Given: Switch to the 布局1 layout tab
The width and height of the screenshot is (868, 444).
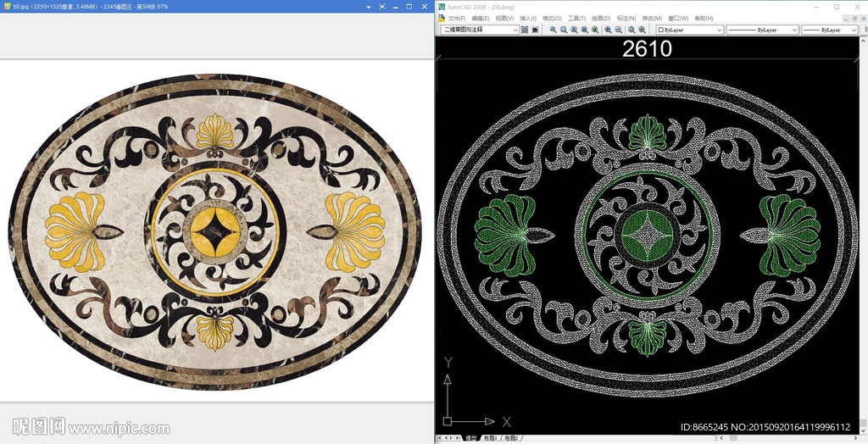Looking at the screenshot, I should pos(489,438).
